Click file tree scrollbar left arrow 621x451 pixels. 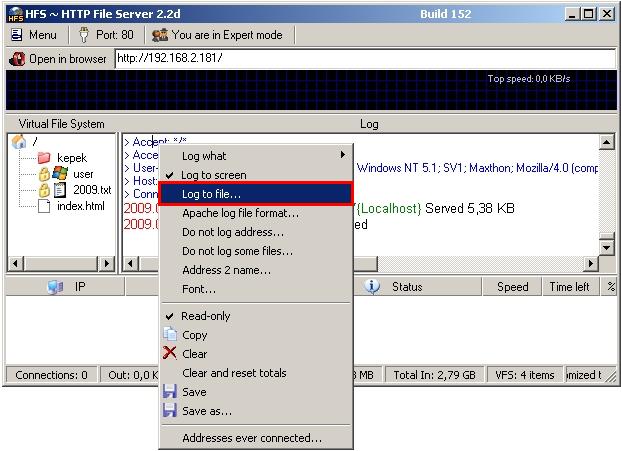click(16, 263)
